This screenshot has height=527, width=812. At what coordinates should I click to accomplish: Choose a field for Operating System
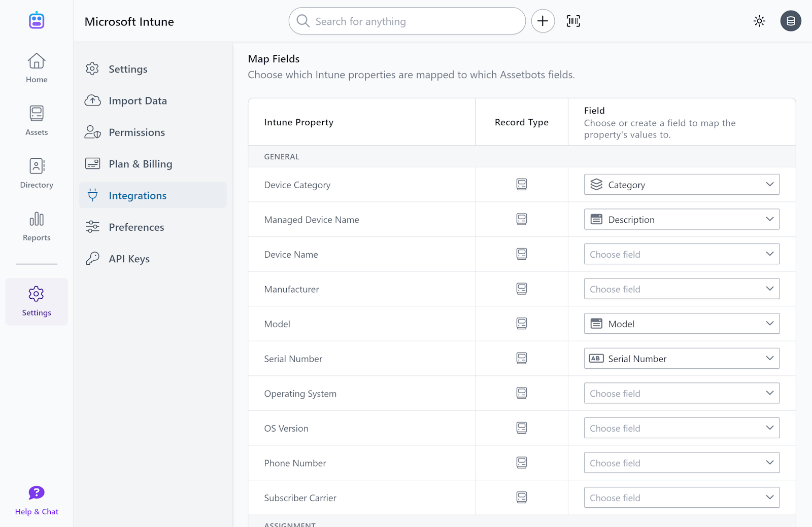682,393
